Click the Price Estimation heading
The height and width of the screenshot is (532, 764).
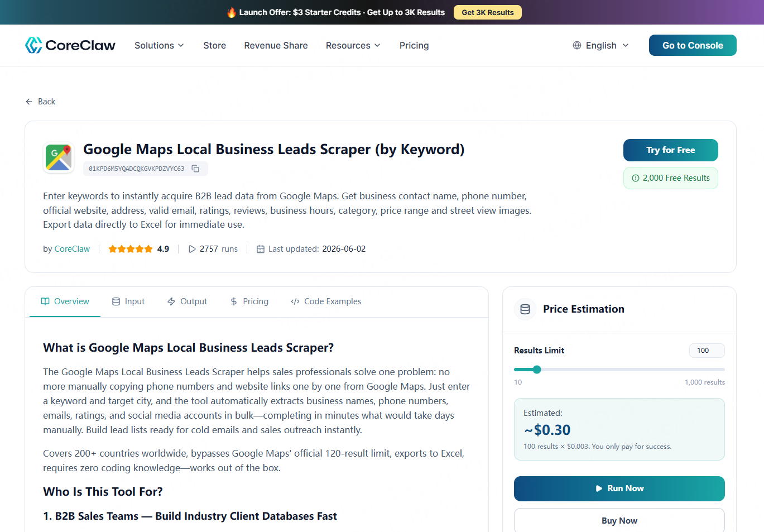click(x=584, y=309)
